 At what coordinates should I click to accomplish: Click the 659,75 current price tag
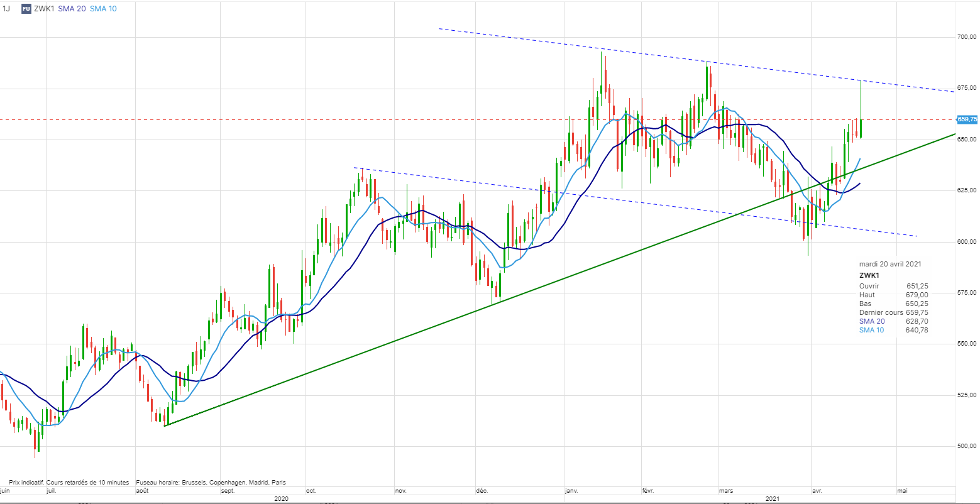(x=967, y=119)
